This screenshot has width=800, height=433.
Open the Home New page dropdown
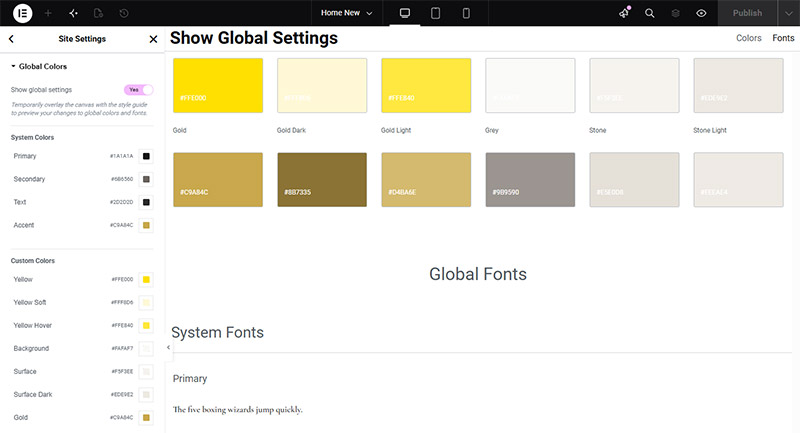coord(346,13)
